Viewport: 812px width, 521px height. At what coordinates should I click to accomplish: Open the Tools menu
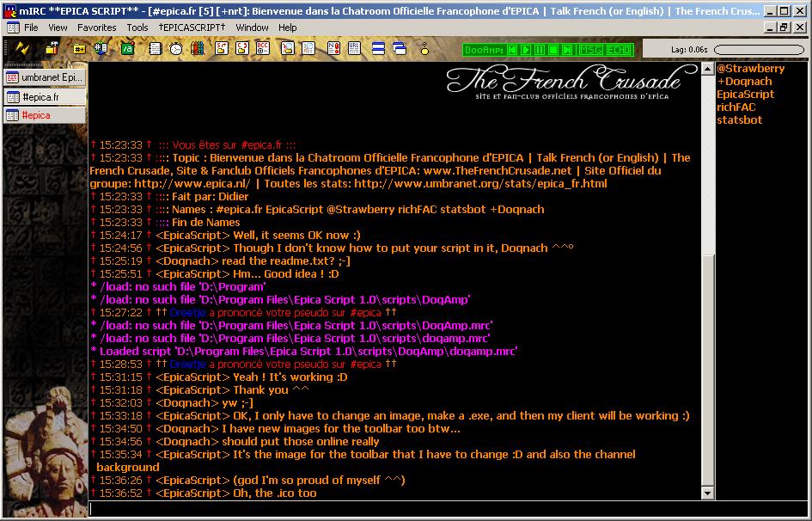[137, 28]
